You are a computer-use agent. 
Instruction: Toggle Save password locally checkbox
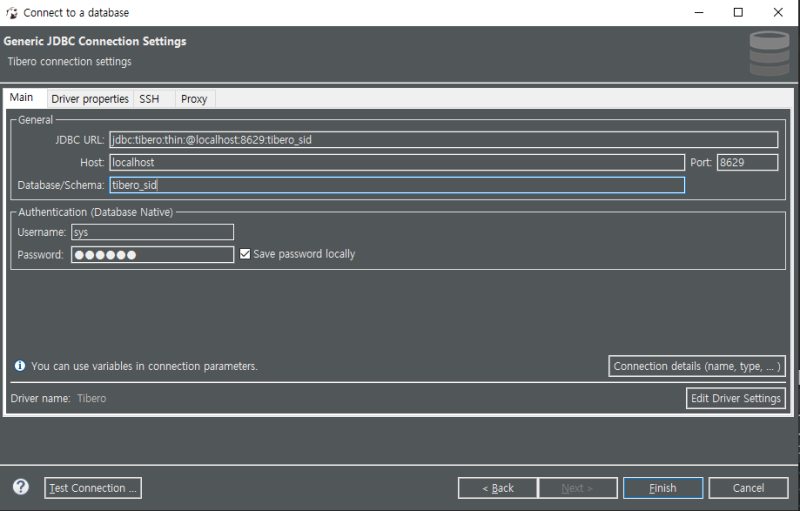(245, 254)
